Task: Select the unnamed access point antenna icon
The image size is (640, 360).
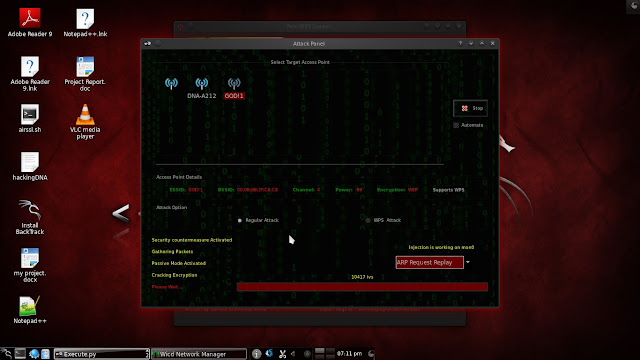Action: click(x=171, y=84)
